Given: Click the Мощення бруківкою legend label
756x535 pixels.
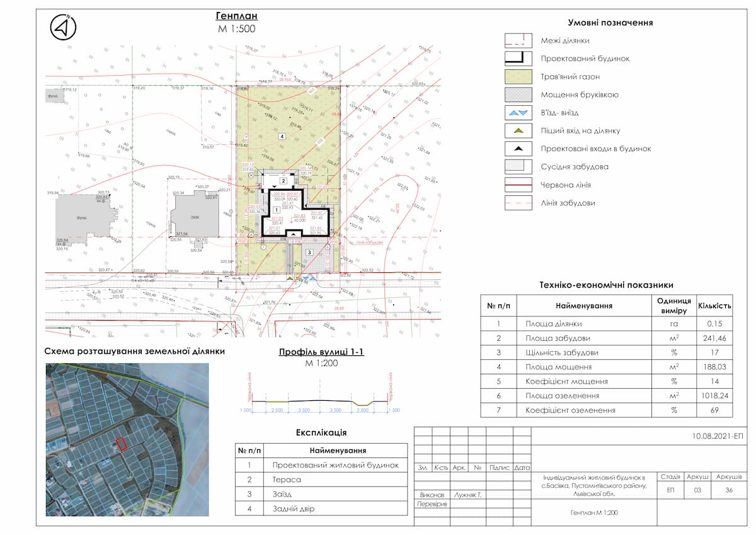Looking at the screenshot, I should 580,95.
